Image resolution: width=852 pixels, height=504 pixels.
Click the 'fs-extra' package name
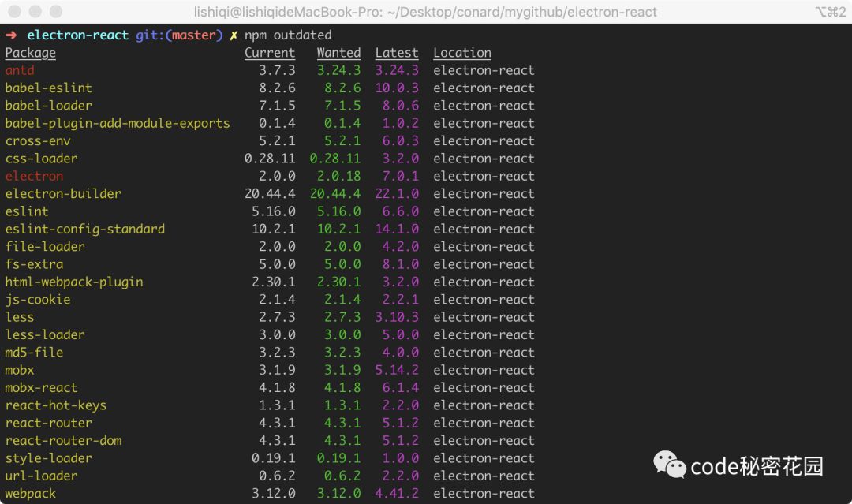click(34, 264)
